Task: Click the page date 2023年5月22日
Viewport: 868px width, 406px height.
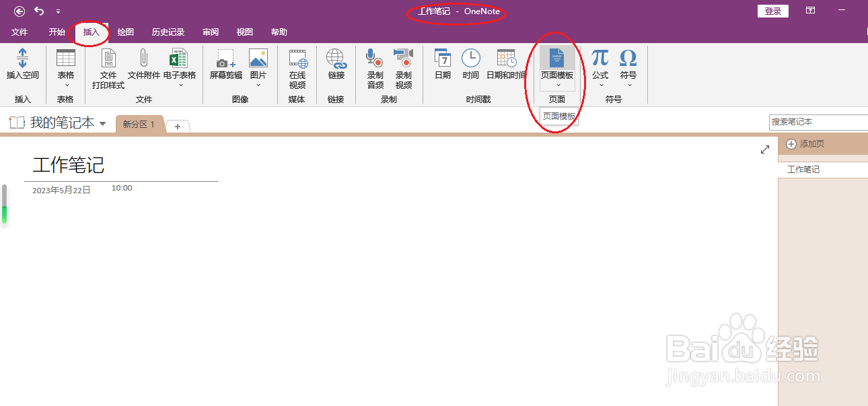Action: click(x=61, y=191)
